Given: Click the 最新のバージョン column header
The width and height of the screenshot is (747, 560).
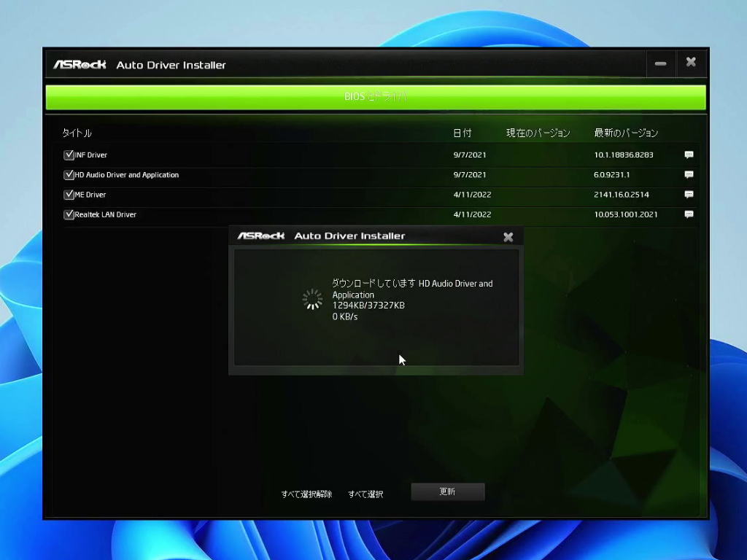Looking at the screenshot, I should coord(626,133).
